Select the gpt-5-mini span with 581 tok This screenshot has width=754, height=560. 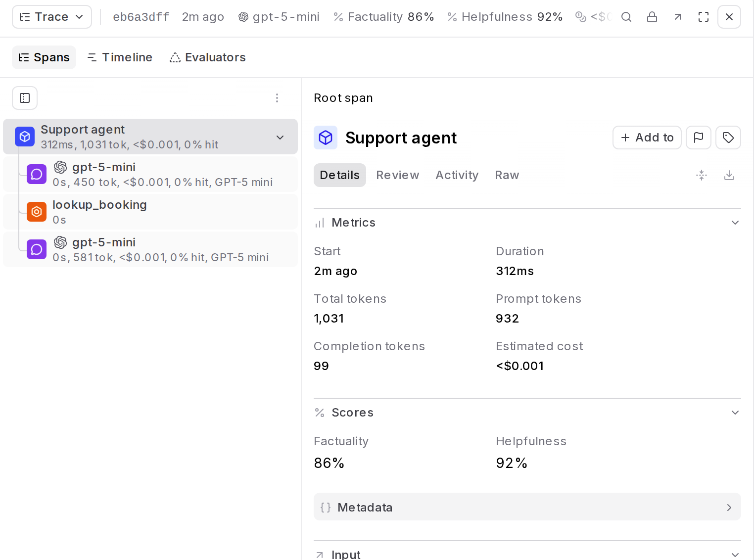[150, 249]
